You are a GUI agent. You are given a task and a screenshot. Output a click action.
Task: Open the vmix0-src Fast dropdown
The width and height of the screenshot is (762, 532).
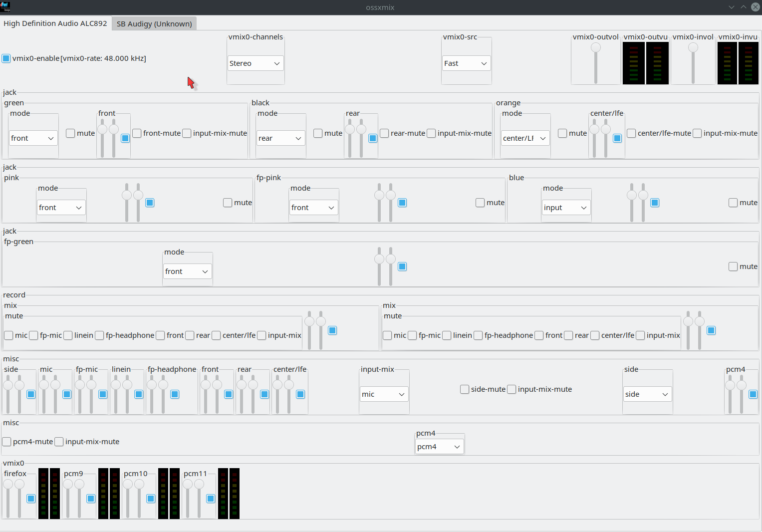pos(466,63)
